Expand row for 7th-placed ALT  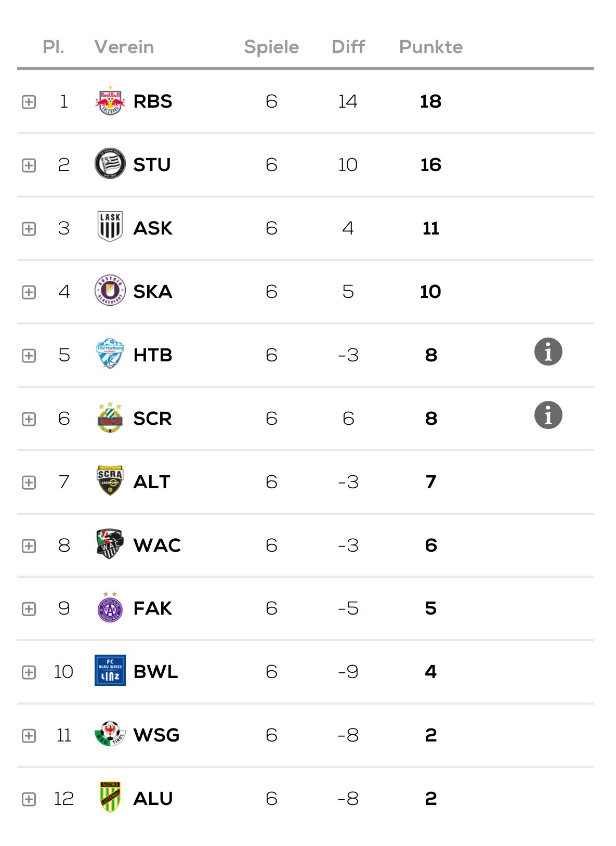(x=29, y=483)
